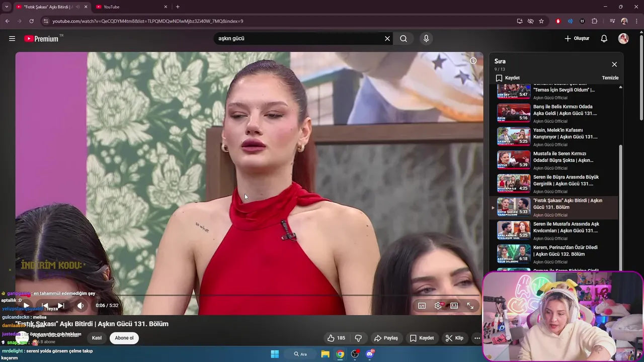
Task: Select 'Seren ile Mustafa Arasında Aşk Kıvılcımları'
Action: (555, 231)
